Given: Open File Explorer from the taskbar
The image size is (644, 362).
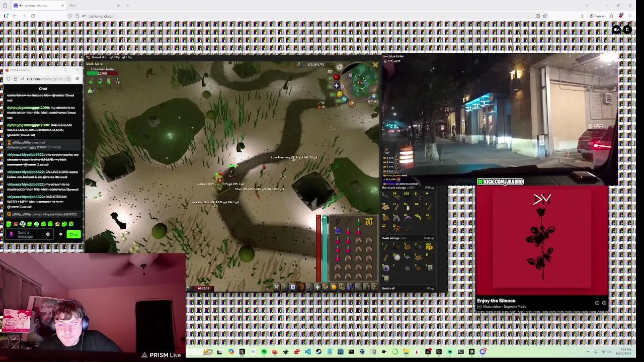Looking at the screenshot, I should (406, 352).
